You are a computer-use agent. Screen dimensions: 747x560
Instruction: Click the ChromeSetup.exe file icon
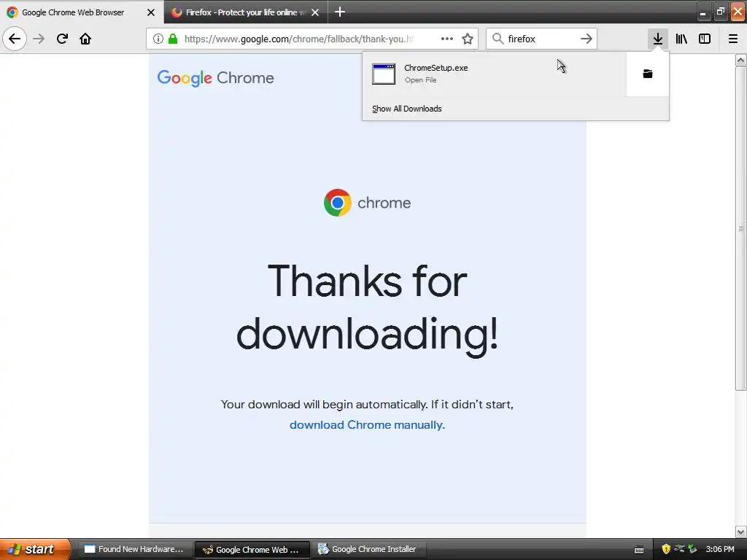[384, 74]
